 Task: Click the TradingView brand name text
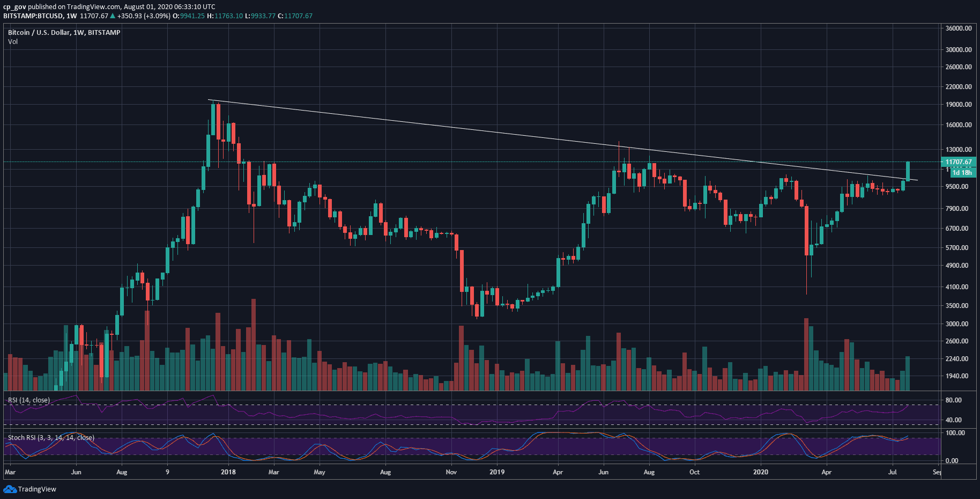tap(37, 489)
